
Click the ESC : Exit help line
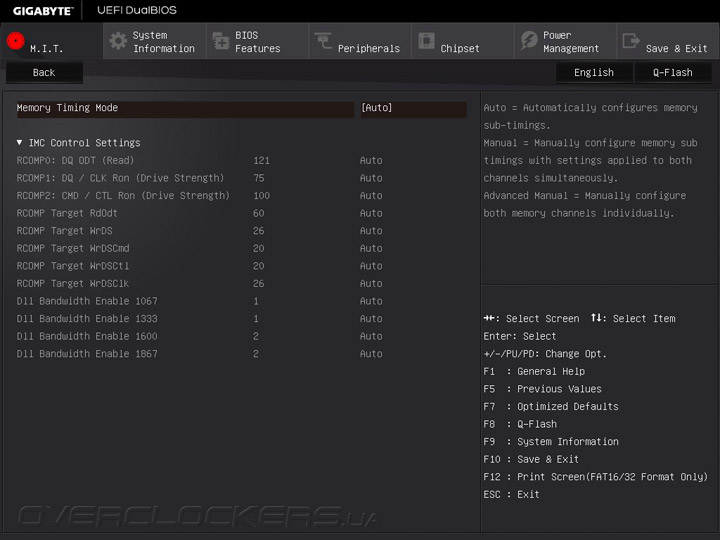512,495
